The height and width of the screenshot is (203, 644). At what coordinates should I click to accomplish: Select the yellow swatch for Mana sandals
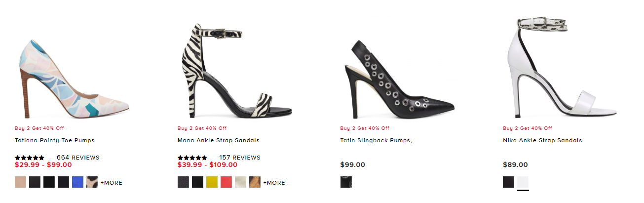click(212, 182)
